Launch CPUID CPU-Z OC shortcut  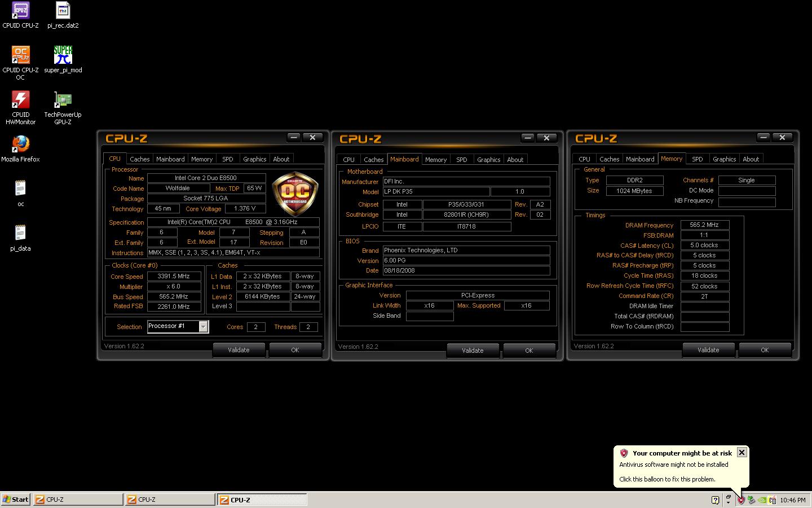tap(20, 63)
